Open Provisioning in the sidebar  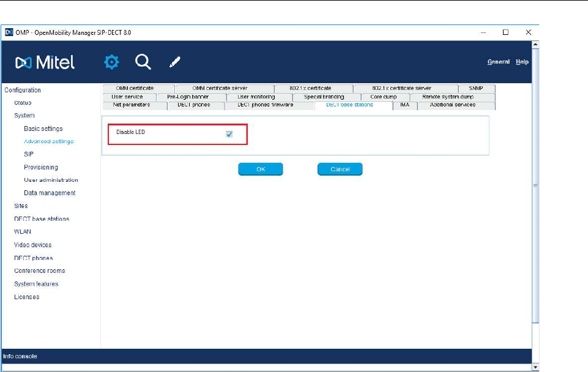click(41, 167)
